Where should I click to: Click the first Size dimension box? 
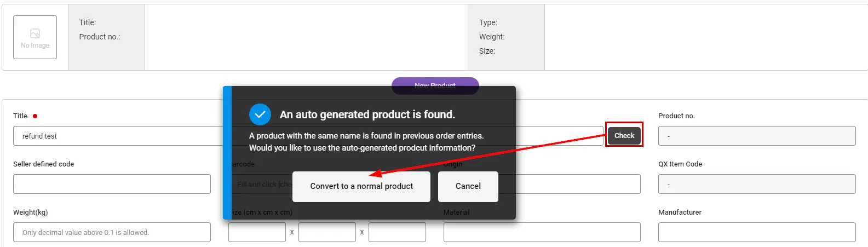coord(257,232)
